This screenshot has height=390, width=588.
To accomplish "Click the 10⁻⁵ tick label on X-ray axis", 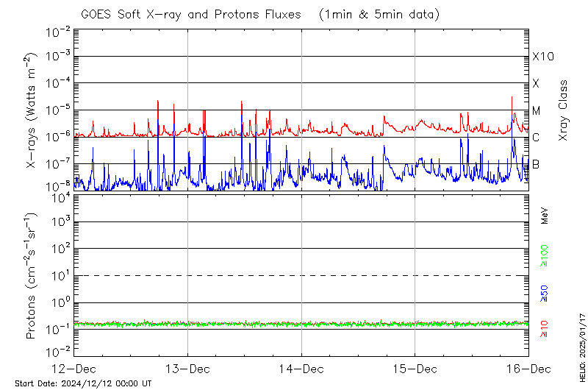I will pos(57,110).
